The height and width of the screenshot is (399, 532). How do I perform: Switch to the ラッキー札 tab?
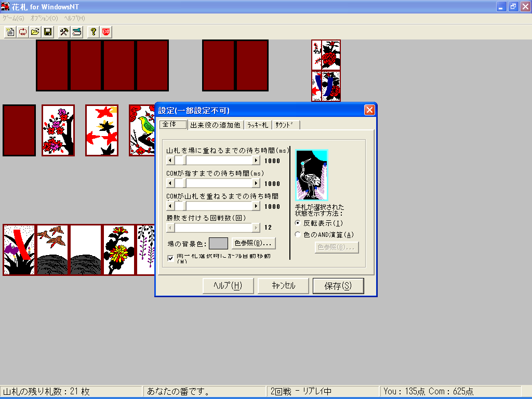point(258,125)
